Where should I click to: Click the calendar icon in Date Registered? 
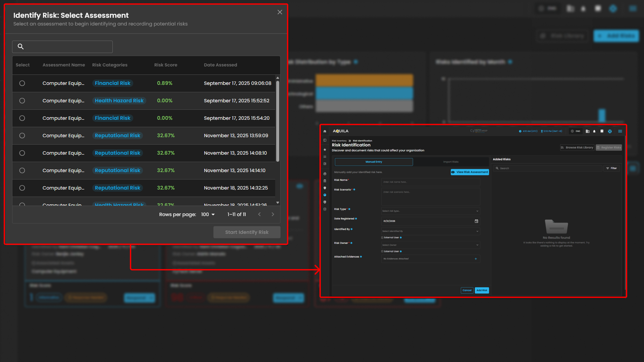476,221
